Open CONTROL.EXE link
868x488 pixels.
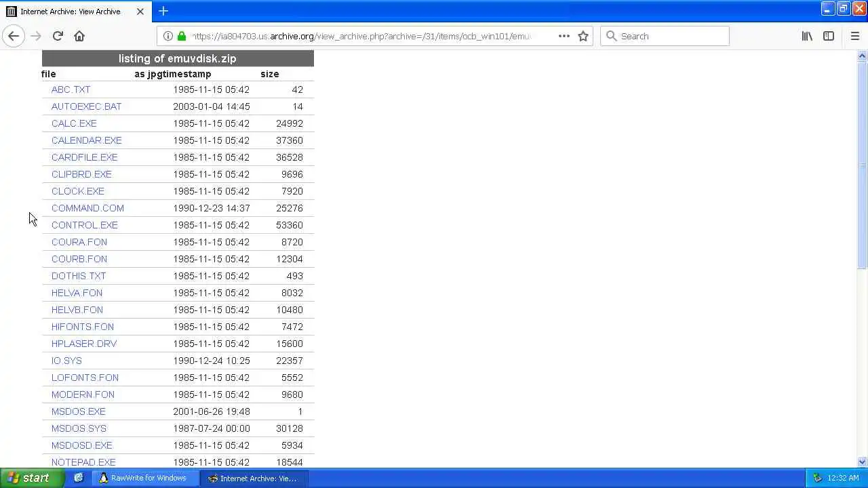click(x=84, y=225)
